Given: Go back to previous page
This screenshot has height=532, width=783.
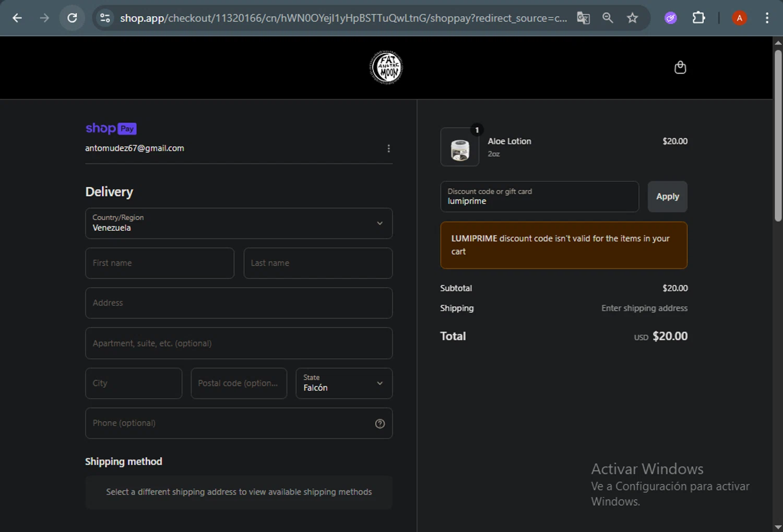Looking at the screenshot, I should [17, 18].
